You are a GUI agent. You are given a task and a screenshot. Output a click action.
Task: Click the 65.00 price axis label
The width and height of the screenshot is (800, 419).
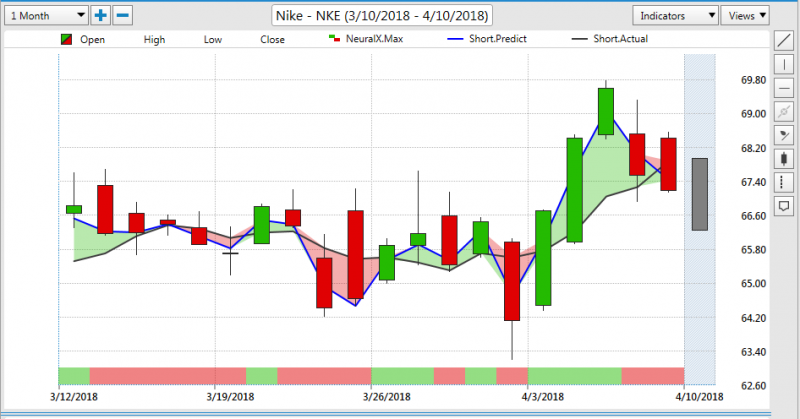754,284
